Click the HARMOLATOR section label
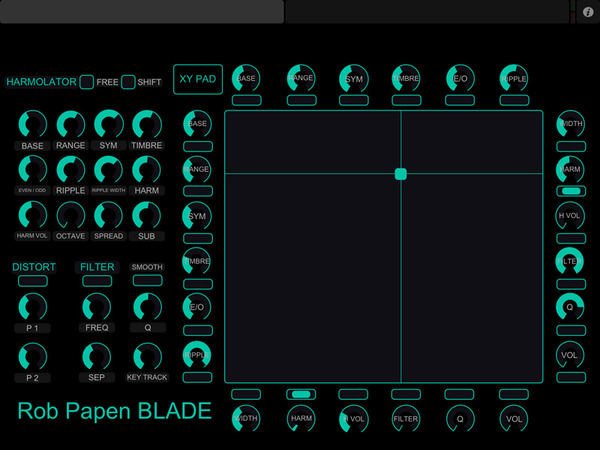Screen dimensions: 600x450 pyautogui.click(x=41, y=82)
